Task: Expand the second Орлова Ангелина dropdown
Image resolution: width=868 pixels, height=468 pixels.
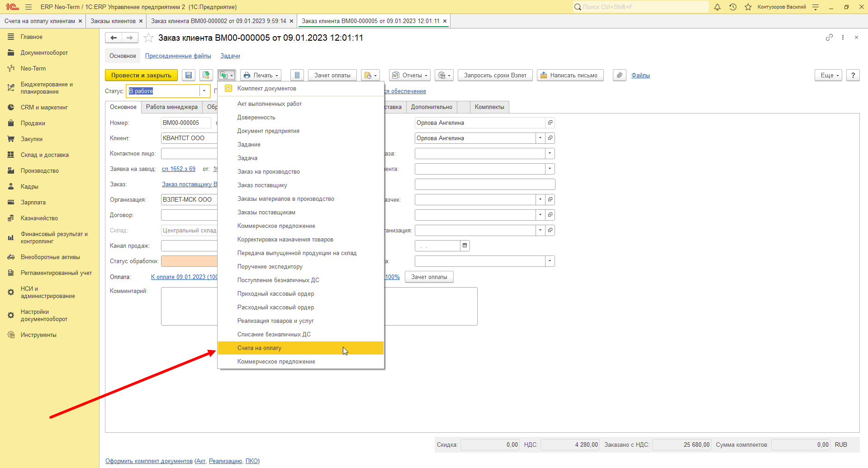Action: (541, 138)
